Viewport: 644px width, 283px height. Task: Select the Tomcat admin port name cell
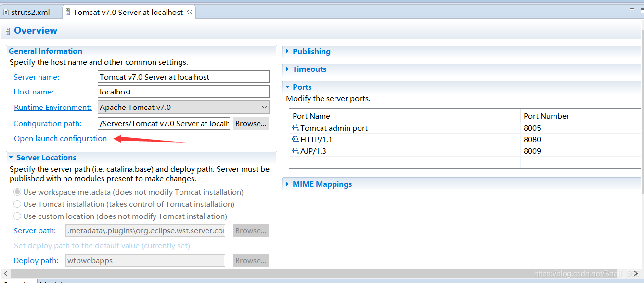405,128
